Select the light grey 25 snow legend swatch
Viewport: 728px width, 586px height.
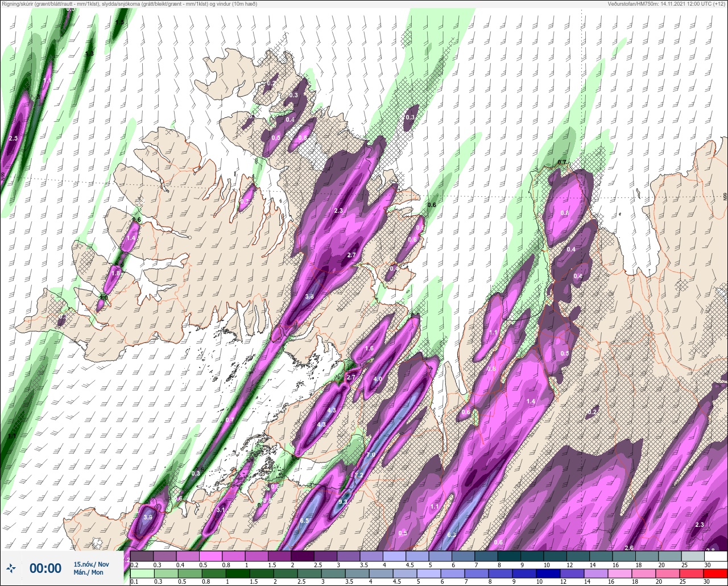point(692,556)
